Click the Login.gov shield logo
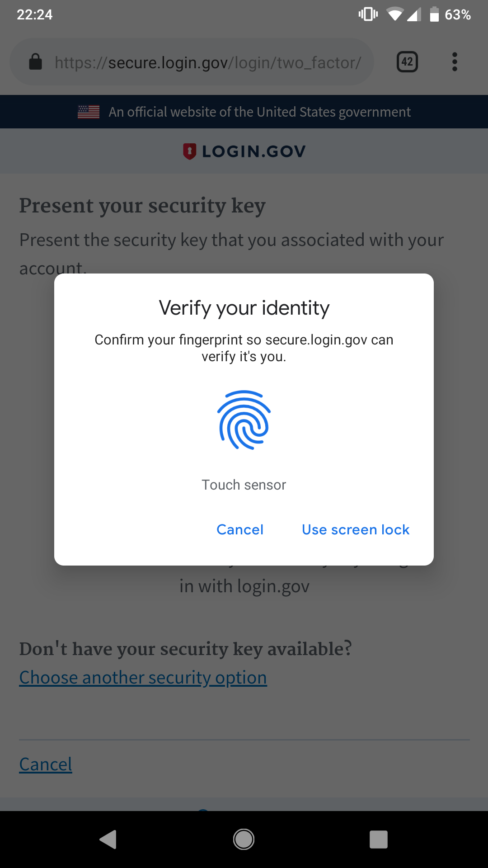 (x=190, y=151)
